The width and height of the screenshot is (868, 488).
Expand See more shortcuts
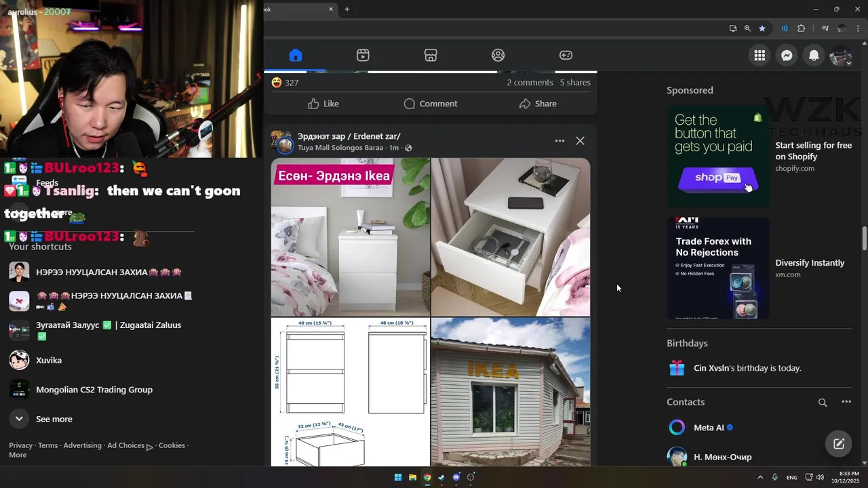pyautogui.click(x=54, y=419)
